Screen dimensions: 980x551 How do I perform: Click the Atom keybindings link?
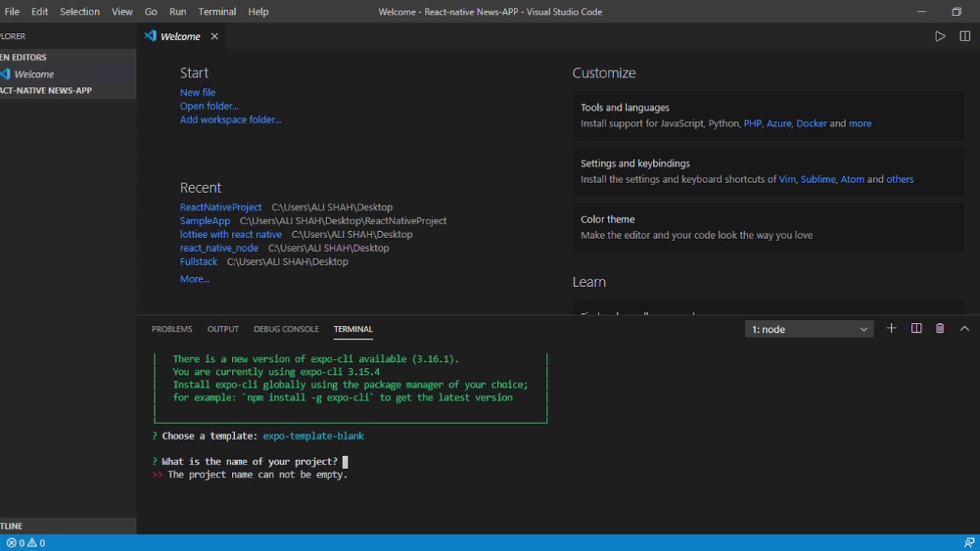pyautogui.click(x=852, y=179)
